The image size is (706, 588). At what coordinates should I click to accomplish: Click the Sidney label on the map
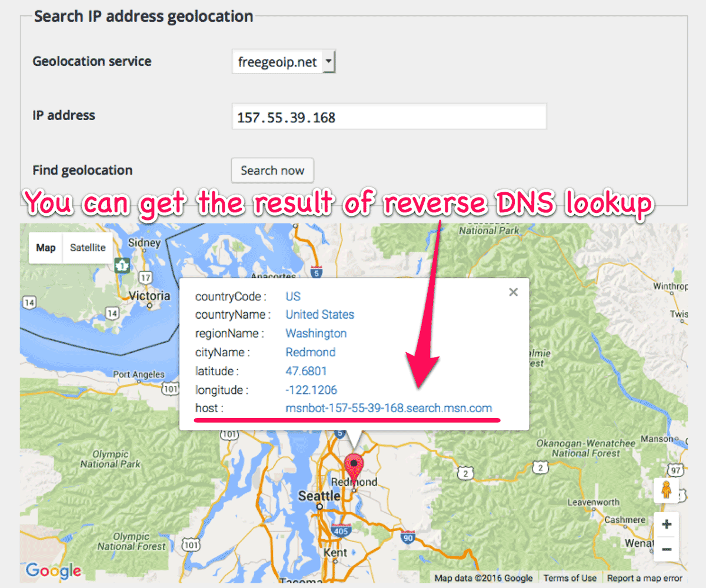[x=144, y=243]
